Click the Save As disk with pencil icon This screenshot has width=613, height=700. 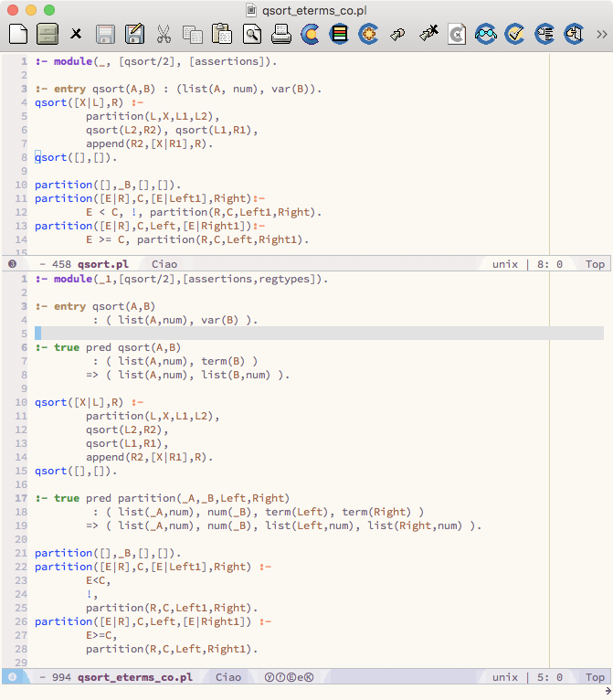[x=134, y=35]
